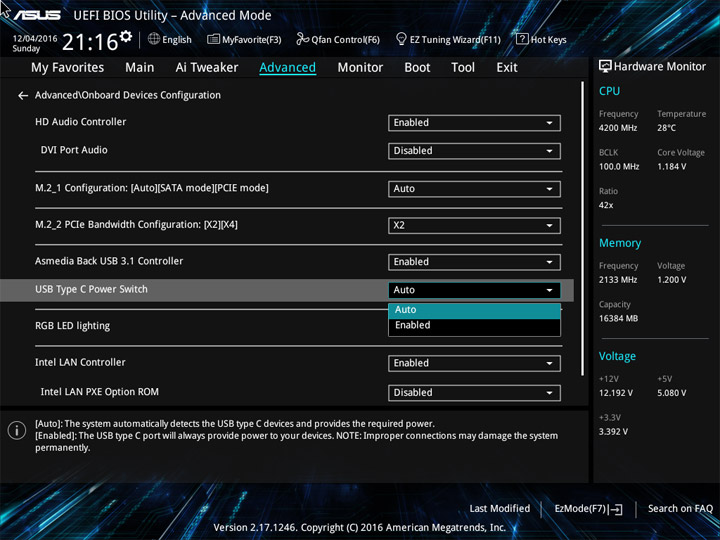Click the Hardware Monitor screen icon
Image resolution: width=720 pixels, height=540 pixels.
point(605,66)
